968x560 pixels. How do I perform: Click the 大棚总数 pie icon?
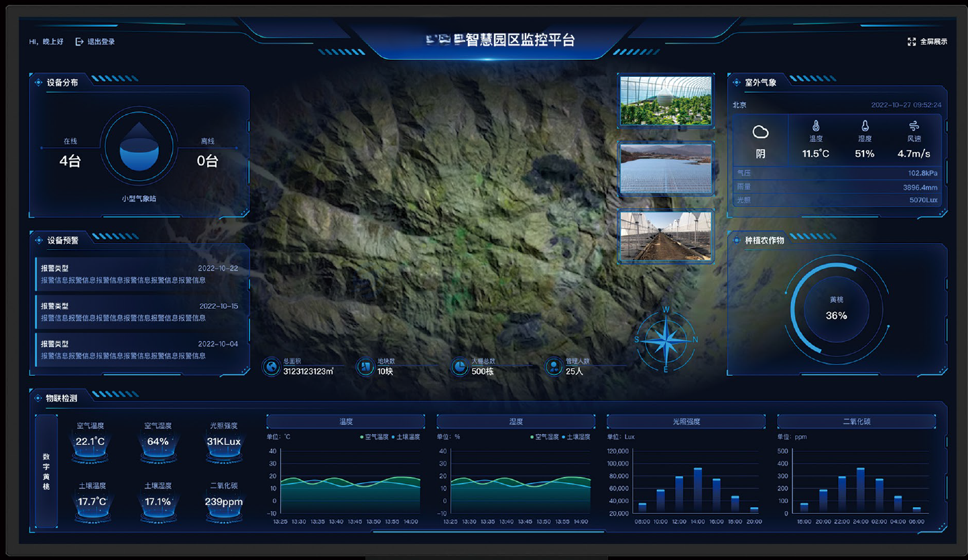click(x=459, y=366)
